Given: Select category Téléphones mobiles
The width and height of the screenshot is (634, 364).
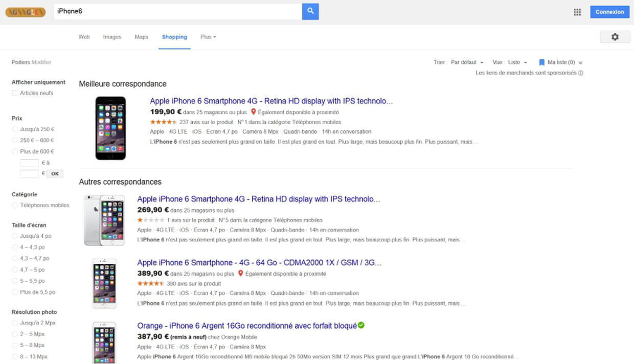Looking at the screenshot, I should pyautogui.click(x=15, y=205).
